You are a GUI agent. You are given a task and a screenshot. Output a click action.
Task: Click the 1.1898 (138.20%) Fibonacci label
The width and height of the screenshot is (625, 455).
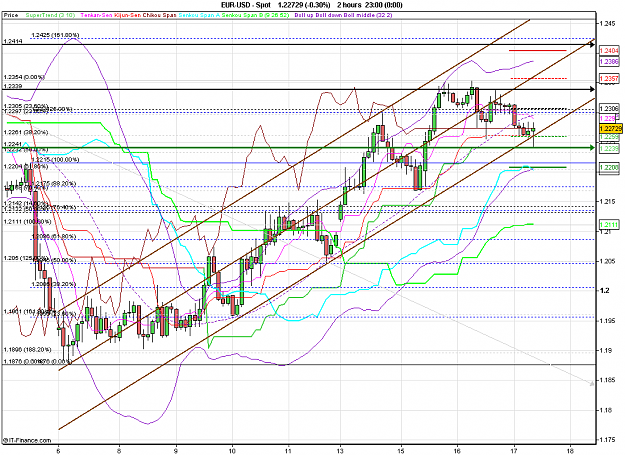(x=28, y=349)
